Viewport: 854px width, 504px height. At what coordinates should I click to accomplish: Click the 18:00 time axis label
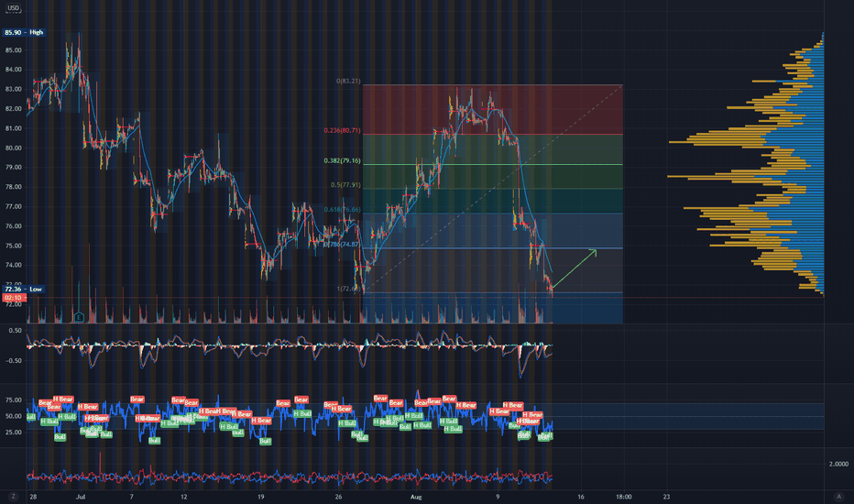pyautogui.click(x=624, y=497)
